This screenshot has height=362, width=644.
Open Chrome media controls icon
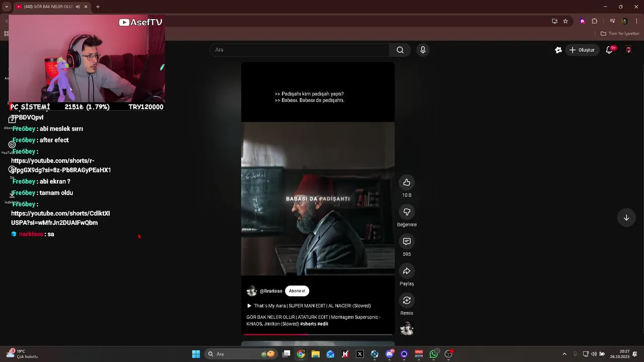pyautogui.click(x=612, y=21)
